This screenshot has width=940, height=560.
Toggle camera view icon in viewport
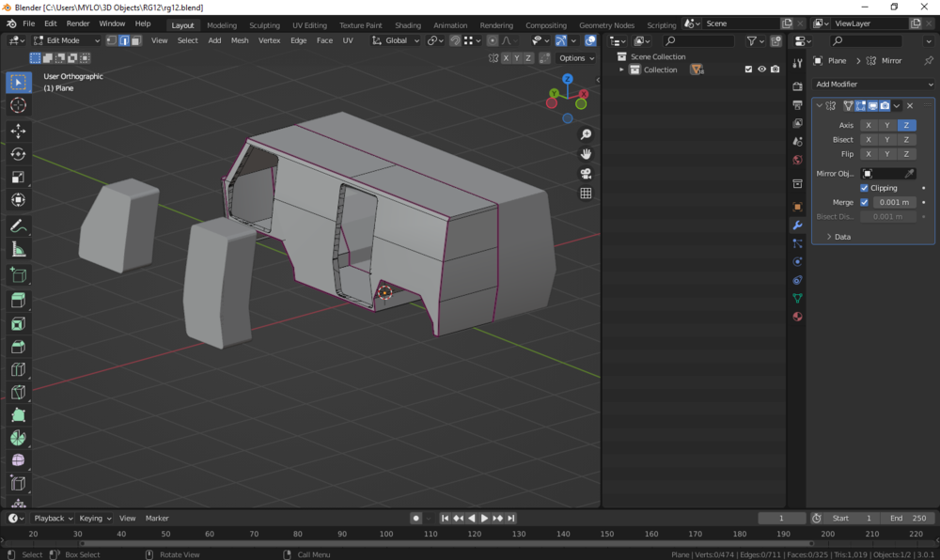(x=586, y=174)
